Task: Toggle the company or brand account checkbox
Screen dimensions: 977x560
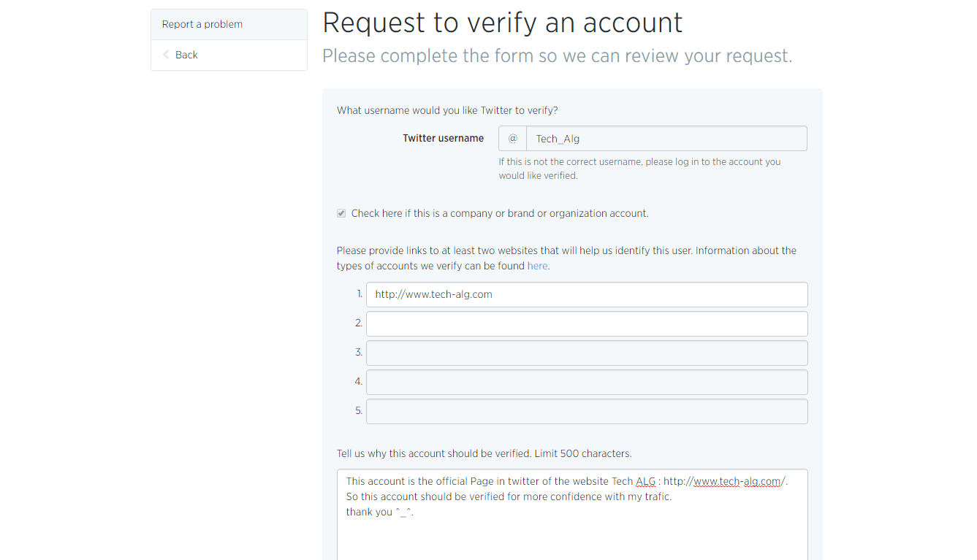Action: (341, 213)
